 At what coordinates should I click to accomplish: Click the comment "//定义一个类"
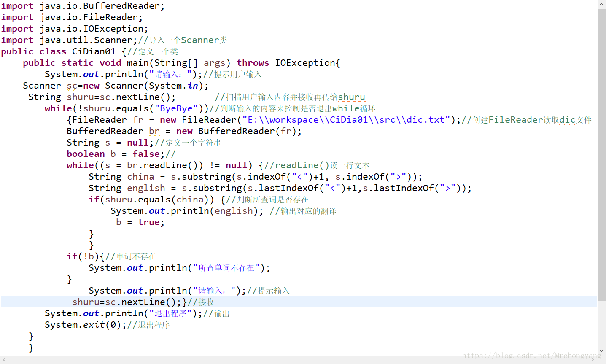coord(153,51)
